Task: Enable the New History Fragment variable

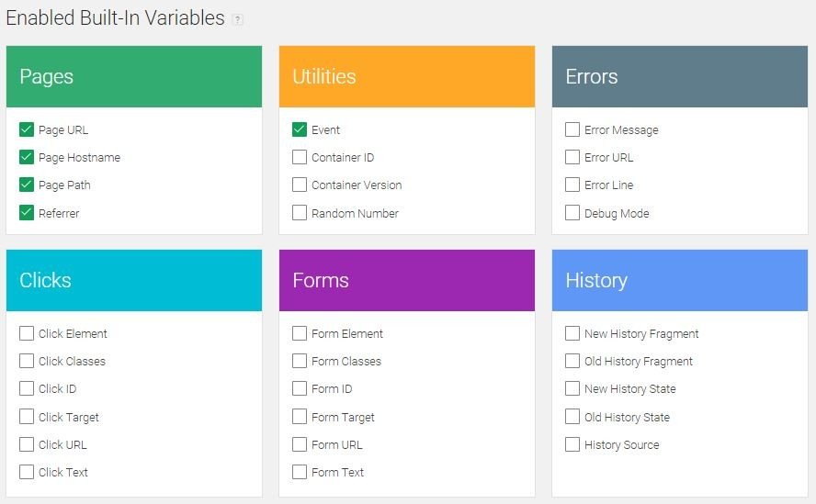Action: (x=572, y=333)
